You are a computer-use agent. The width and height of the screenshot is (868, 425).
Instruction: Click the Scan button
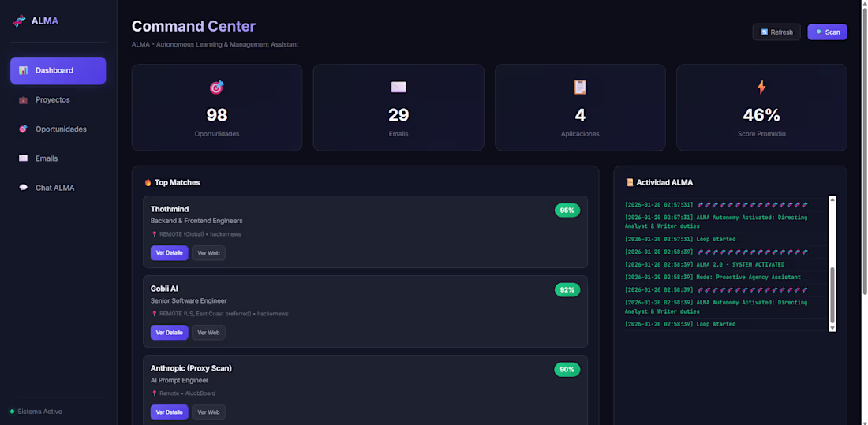(827, 32)
